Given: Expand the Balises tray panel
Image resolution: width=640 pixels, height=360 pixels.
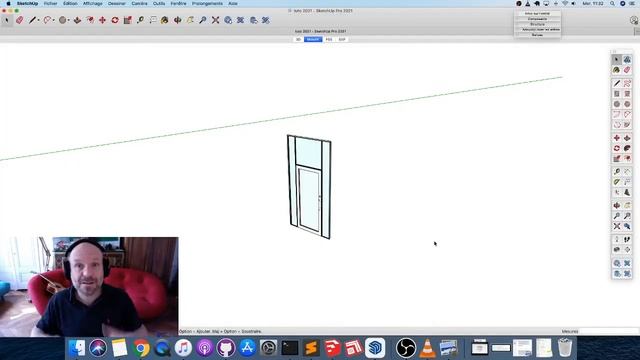Looking at the screenshot, I should 537,35.
